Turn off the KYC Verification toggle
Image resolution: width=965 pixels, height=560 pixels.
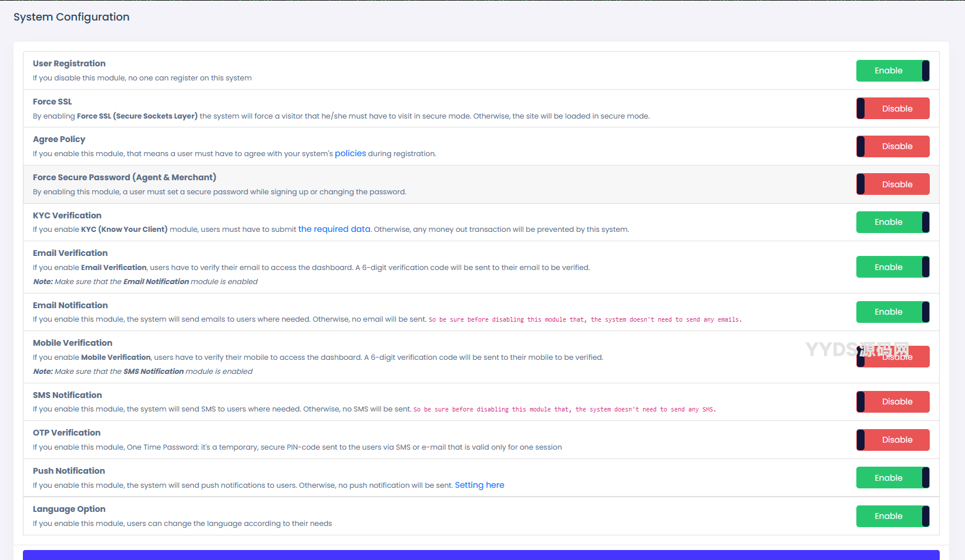click(x=892, y=222)
